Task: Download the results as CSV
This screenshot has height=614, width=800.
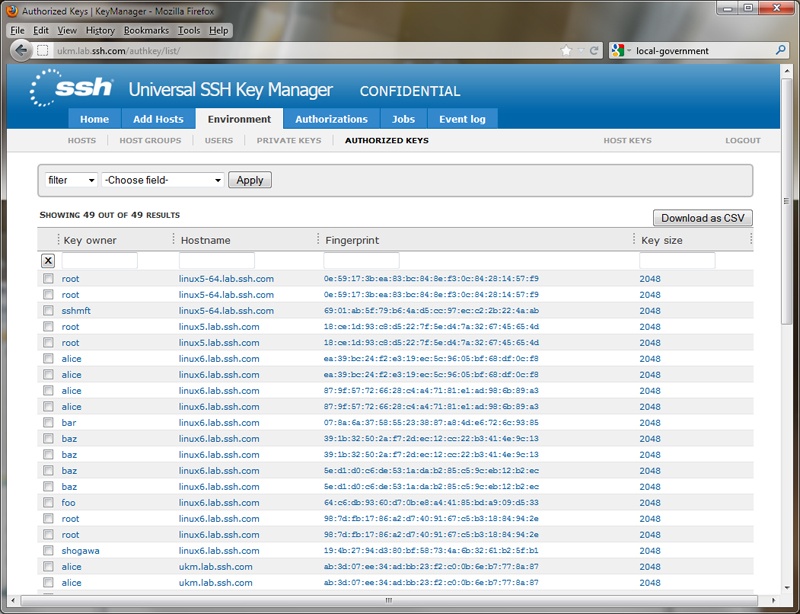Action: pyautogui.click(x=703, y=218)
